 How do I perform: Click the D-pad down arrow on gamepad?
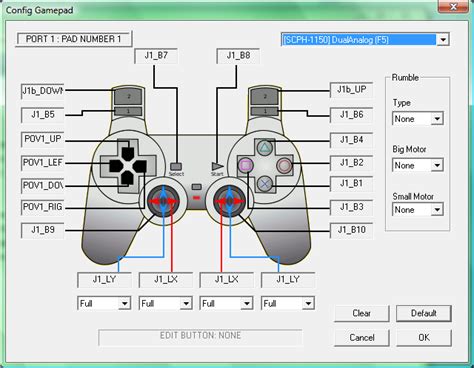(x=127, y=178)
